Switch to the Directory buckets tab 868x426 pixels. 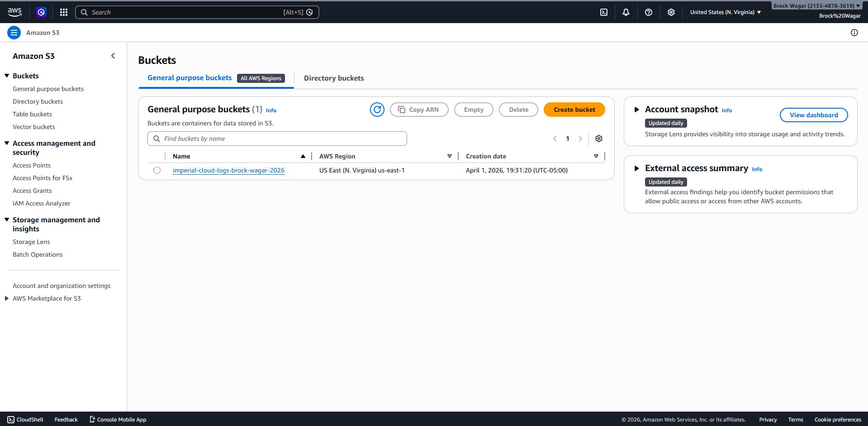click(x=334, y=78)
